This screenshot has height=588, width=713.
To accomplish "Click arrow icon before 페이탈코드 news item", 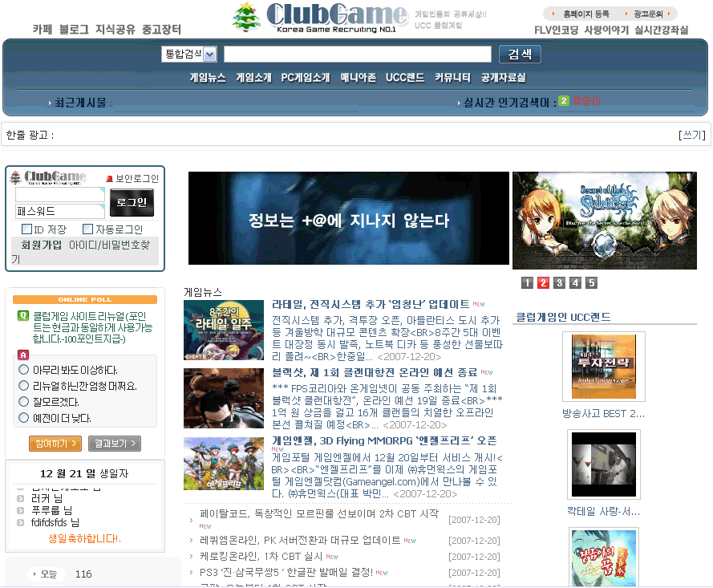I will pyautogui.click(x=191, y=519).
